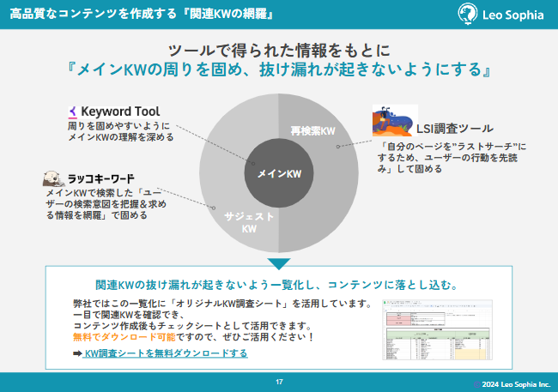Click the Leo Sophia logo icon
This screenshot has height=392, width=558.
[467, 14]
